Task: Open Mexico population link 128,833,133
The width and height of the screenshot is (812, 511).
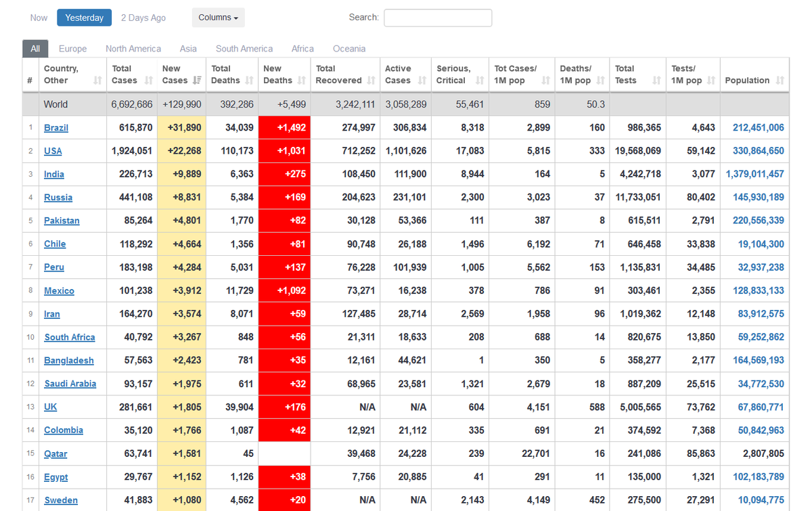Action: 759,291
